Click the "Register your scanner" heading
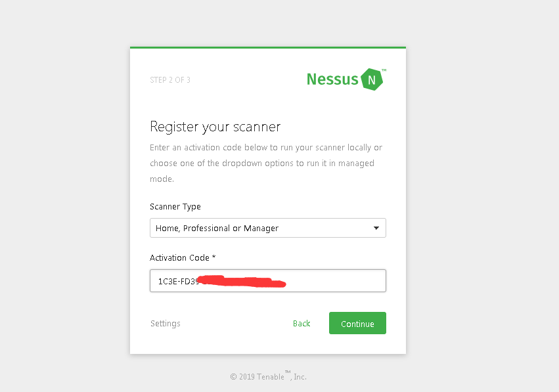The width and height of the screenshot is (559, 392). 215,126
